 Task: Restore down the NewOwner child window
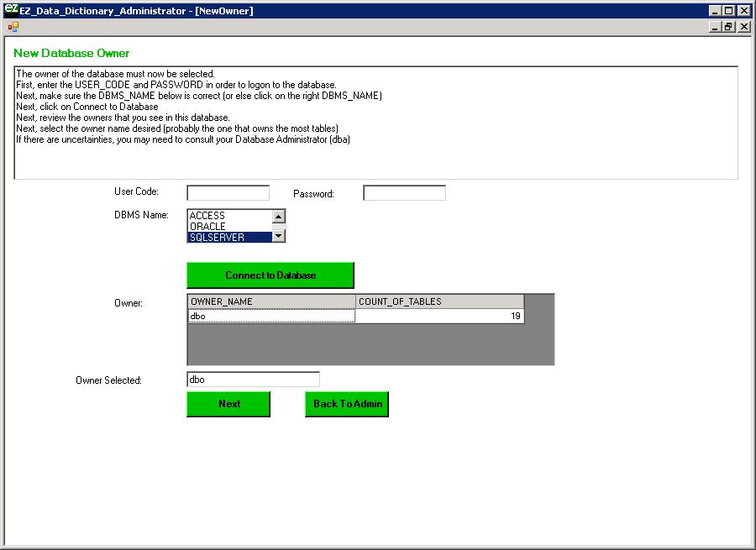pos(728,27)
